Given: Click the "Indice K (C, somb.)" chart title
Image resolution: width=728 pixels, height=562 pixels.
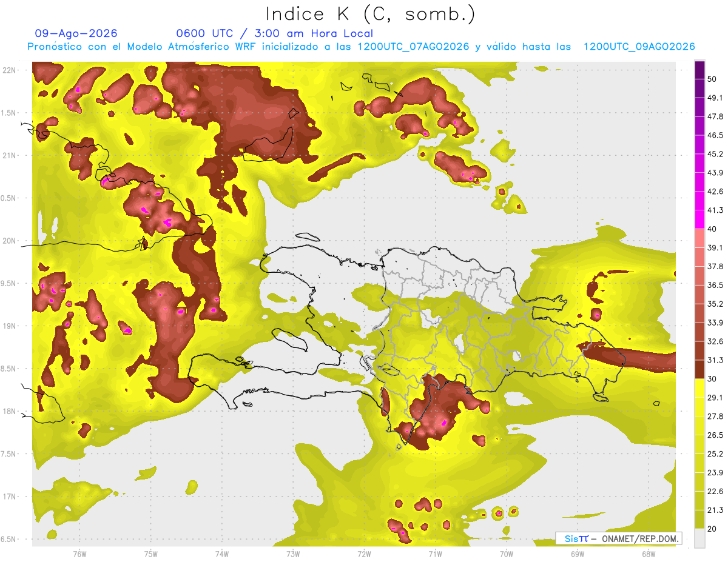Looking at the screenshot, I should (x=370, y=13).
